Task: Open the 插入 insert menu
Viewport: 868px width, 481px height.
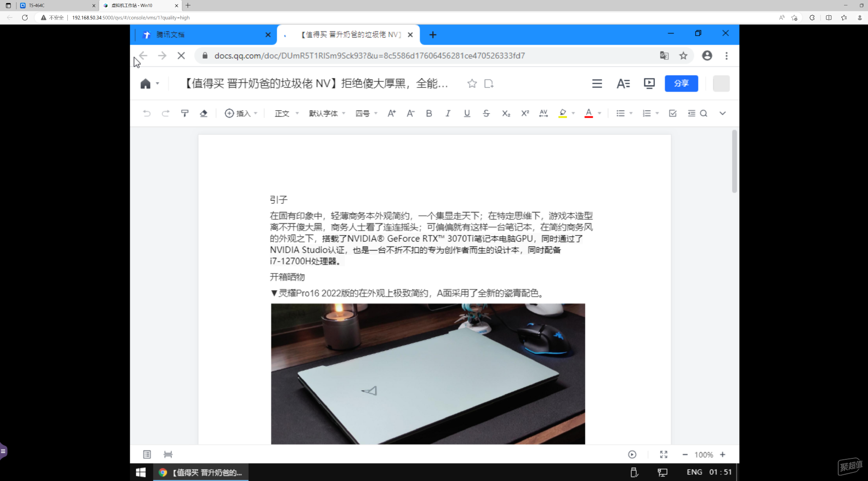Action: pos(241,113)
